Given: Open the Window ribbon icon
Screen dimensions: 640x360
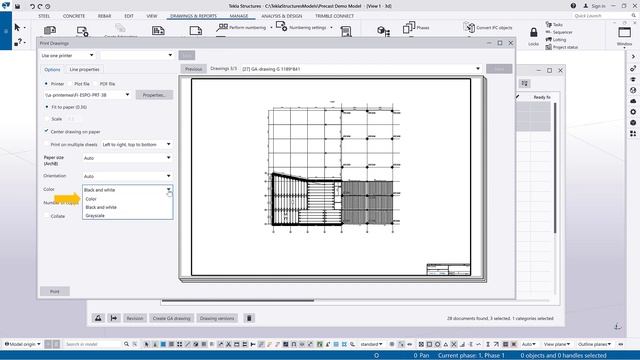Looking at the screenshot, I should point(624,33).
